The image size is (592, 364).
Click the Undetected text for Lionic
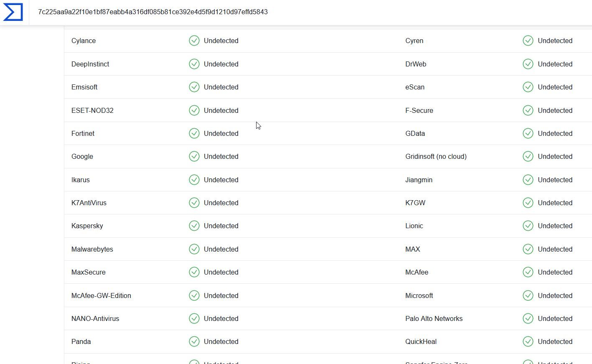[x=555, y=226]
